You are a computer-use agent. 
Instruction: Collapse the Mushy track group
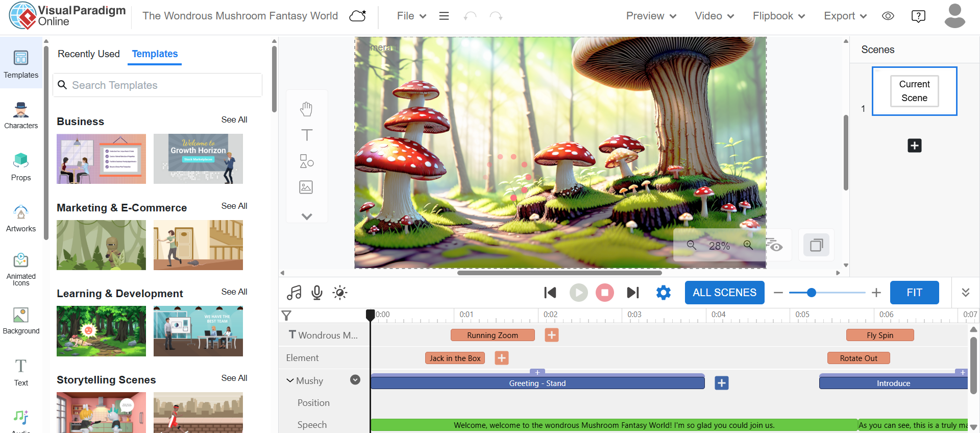click(290, 380)
